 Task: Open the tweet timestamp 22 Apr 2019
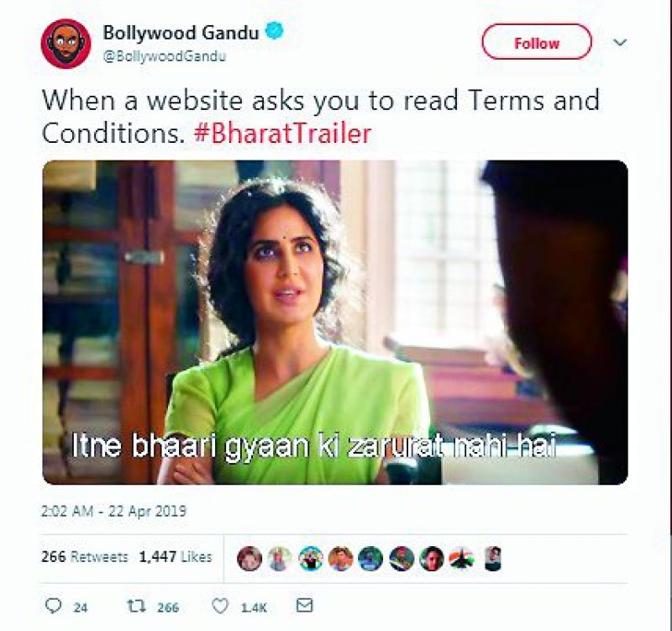(x=113, y=511)
